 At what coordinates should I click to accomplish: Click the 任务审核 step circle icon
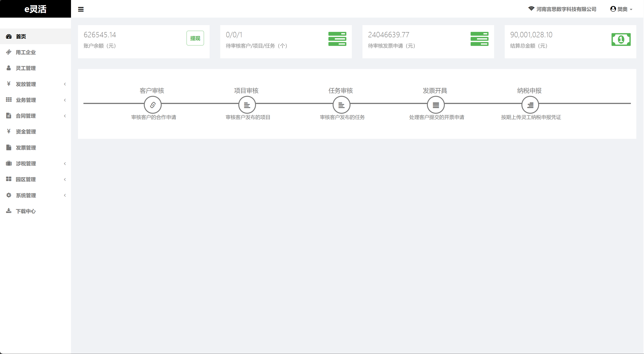coord(341,105)
